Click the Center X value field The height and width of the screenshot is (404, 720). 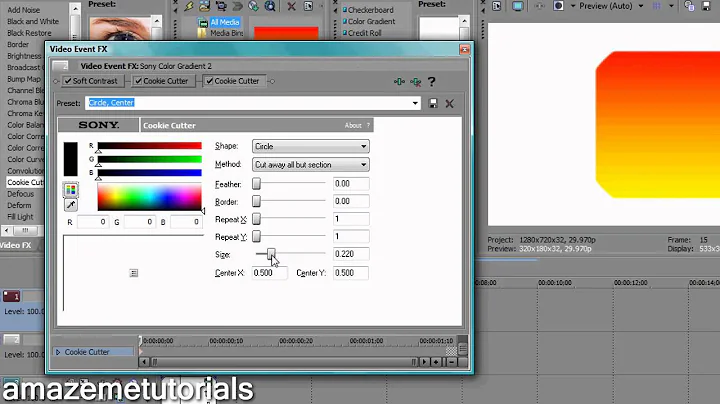pos(270,273)
